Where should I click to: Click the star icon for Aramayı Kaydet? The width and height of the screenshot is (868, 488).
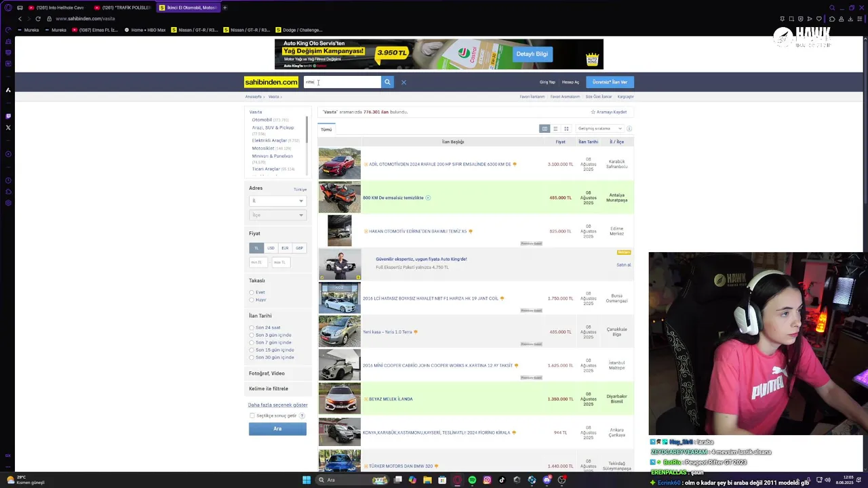click(593, 112)
